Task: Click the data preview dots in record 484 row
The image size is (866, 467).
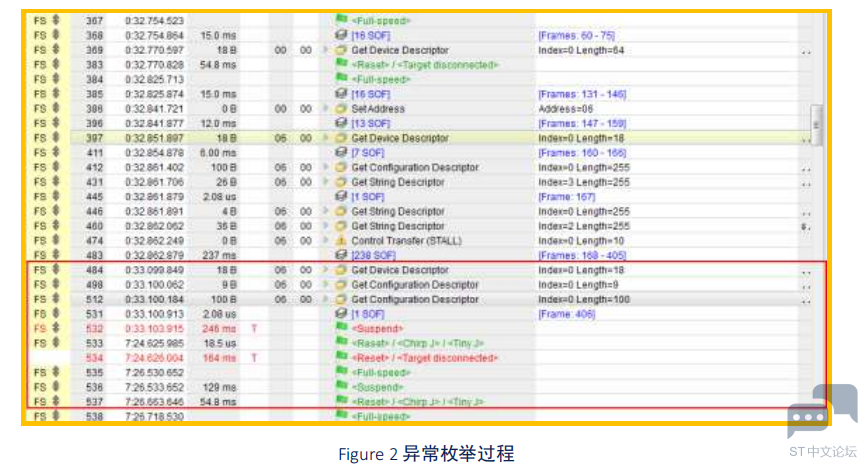Action: pos(806,272)
